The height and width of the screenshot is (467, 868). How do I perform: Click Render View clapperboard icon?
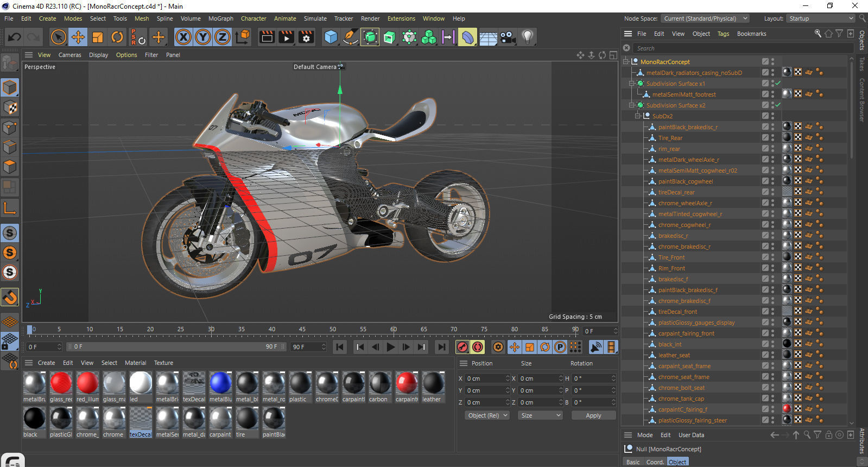point(267,37)
